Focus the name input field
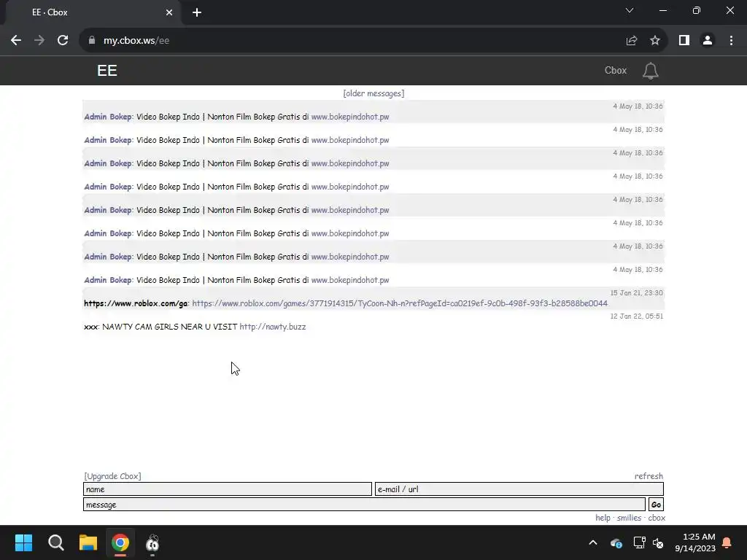 pyautogui.click(x=228, y=489)
